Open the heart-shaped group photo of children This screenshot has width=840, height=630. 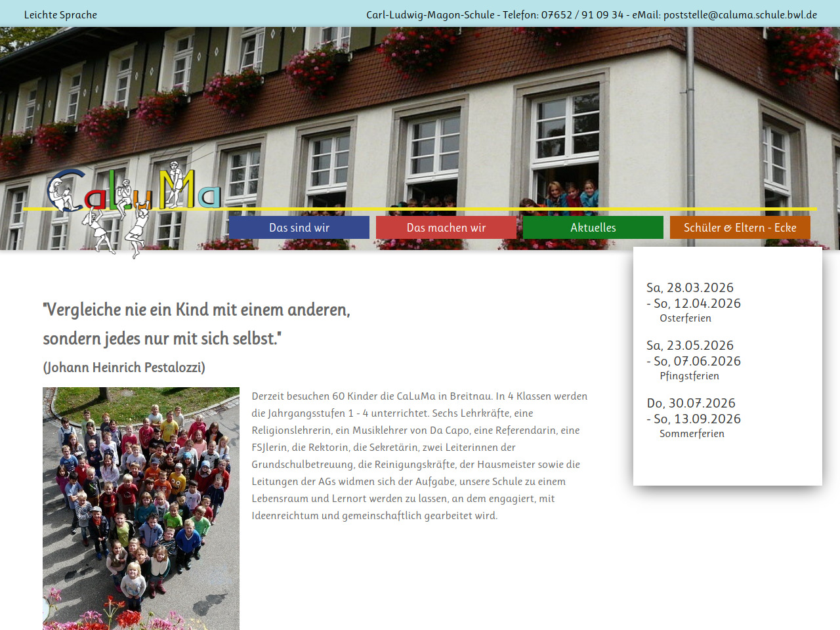coord(141,508)
